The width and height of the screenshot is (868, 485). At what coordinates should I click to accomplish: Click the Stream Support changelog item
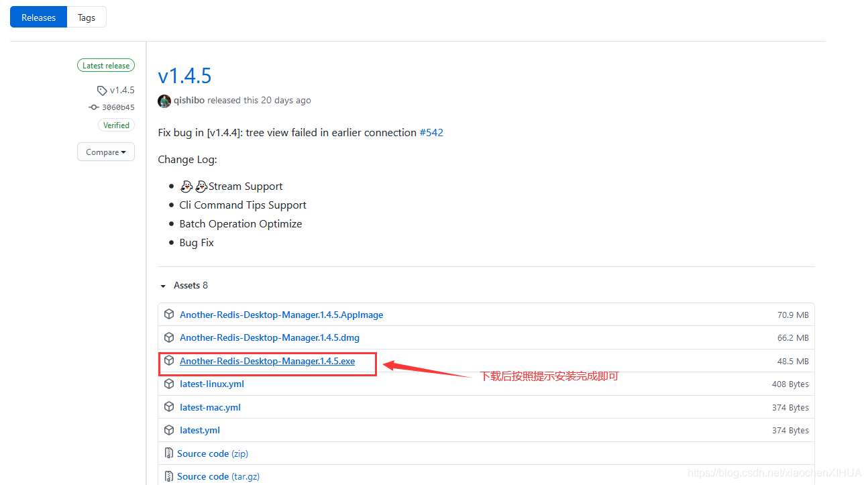tap(231, 186)
